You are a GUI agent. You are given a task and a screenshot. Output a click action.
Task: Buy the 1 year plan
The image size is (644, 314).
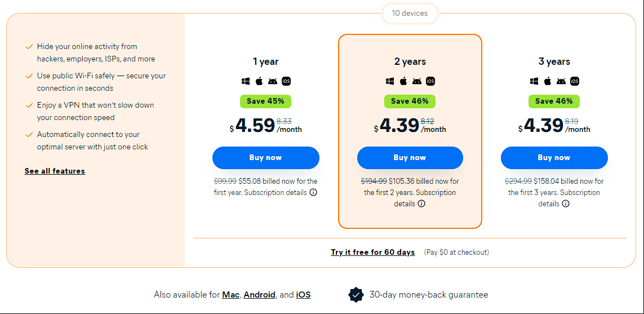[x=266, y=158]
